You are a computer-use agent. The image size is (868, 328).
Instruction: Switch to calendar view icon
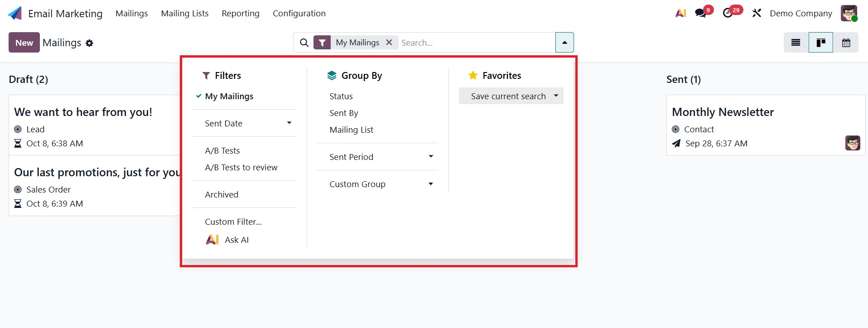click(x=846, y=43)
